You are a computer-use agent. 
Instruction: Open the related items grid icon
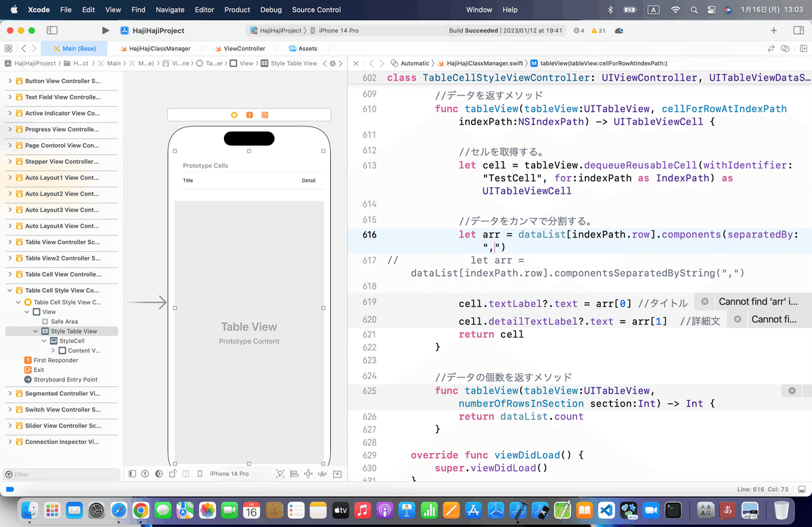(x=8, y=49)
